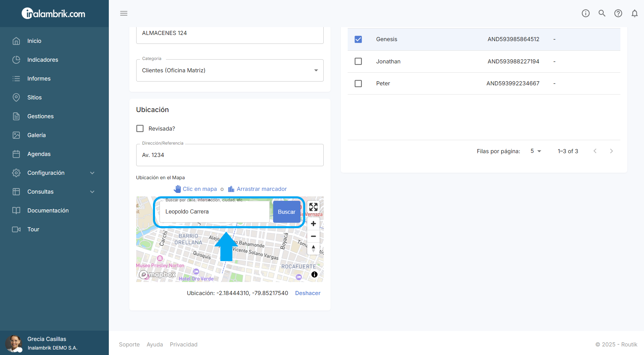Click device ID AND593992234667
Image resolution: width=644 pixels, height=355 pixels.
coord(513,84)
